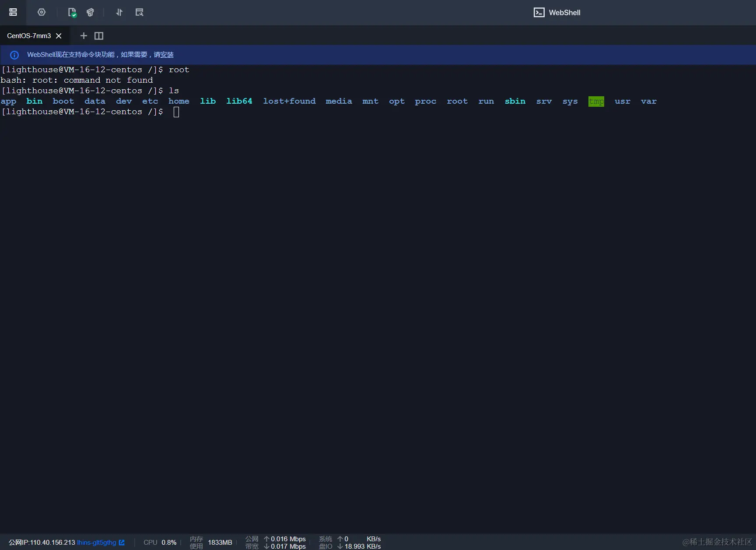Click the 'srv' directory name
The width and height of the screenshot is (756, 550).
pos(544,102)
